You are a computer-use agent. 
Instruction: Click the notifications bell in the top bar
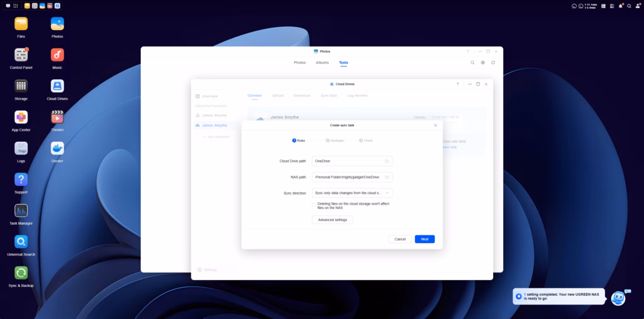tap(621, 6)
